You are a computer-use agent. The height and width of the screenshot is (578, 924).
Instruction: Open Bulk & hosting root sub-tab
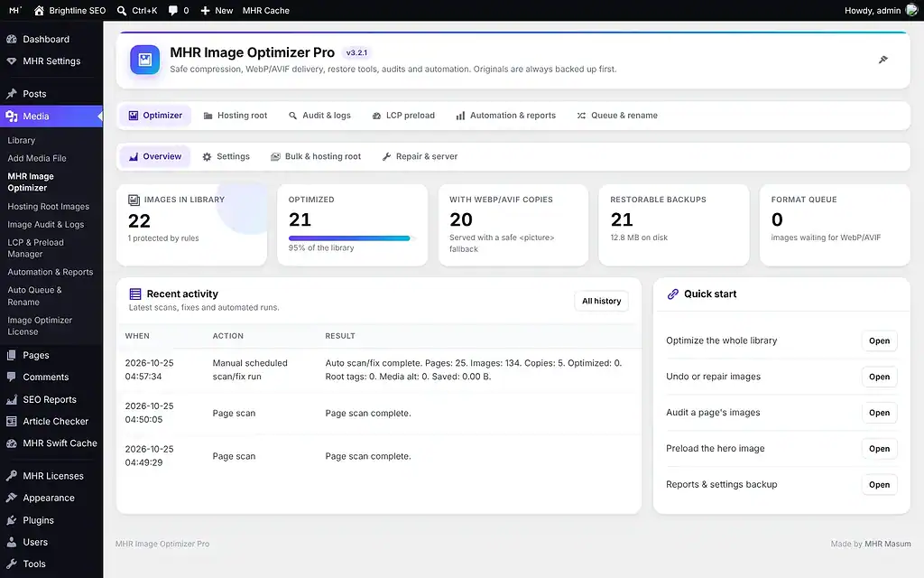tap(316, 157)
